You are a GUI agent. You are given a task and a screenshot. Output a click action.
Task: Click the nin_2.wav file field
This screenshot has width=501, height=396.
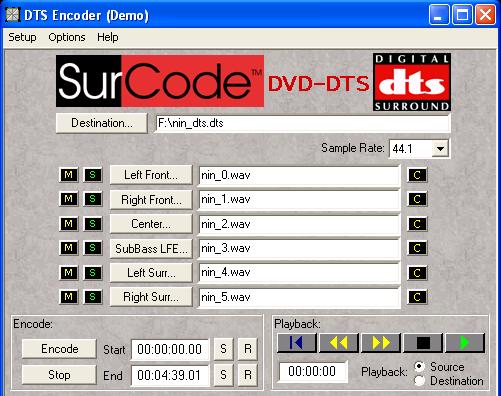299,224
